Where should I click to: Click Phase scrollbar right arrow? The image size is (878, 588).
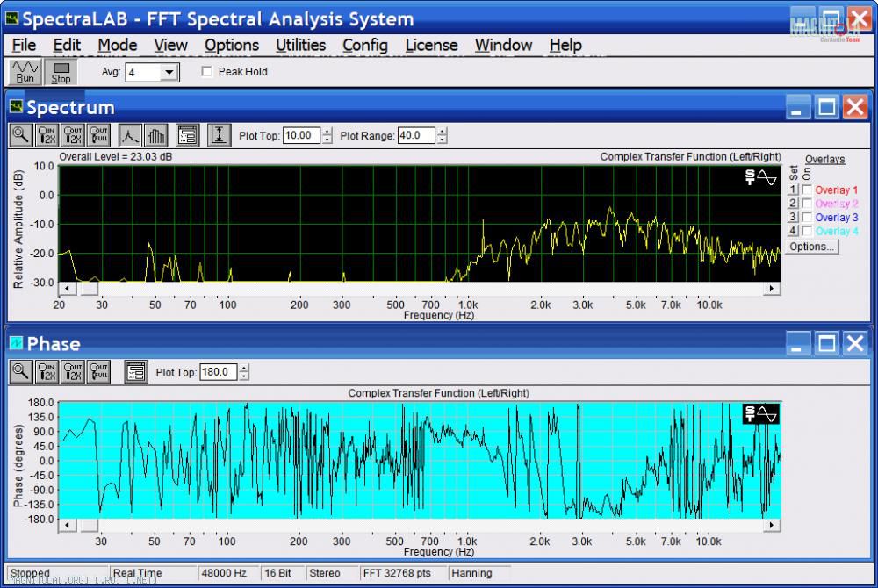tap(772, 525)
